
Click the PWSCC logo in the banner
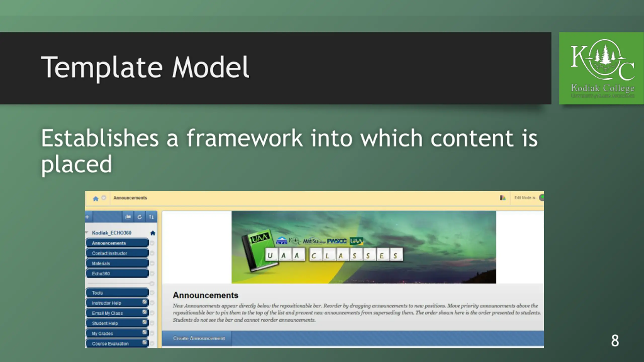pyautogui.click(x=337, y=241)
